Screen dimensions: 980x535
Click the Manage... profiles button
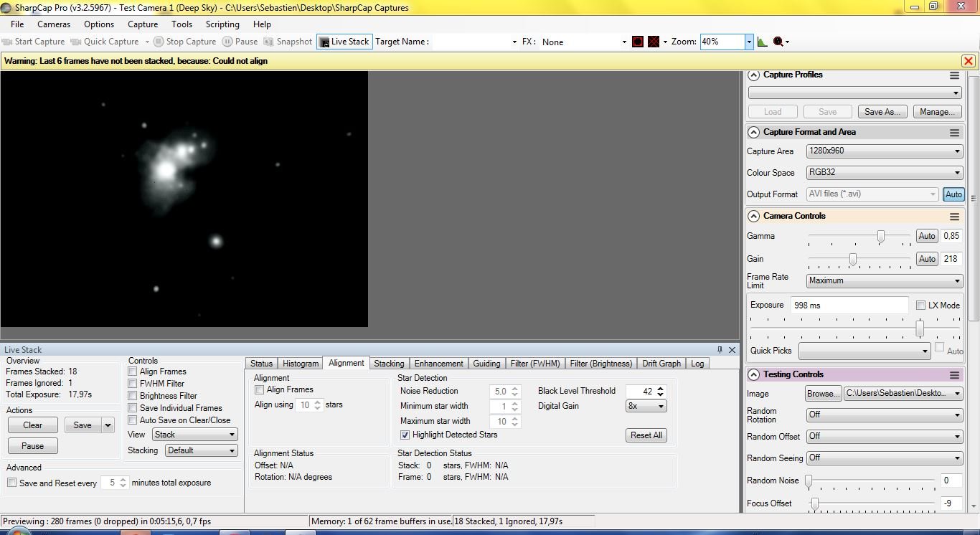[937, 112]
